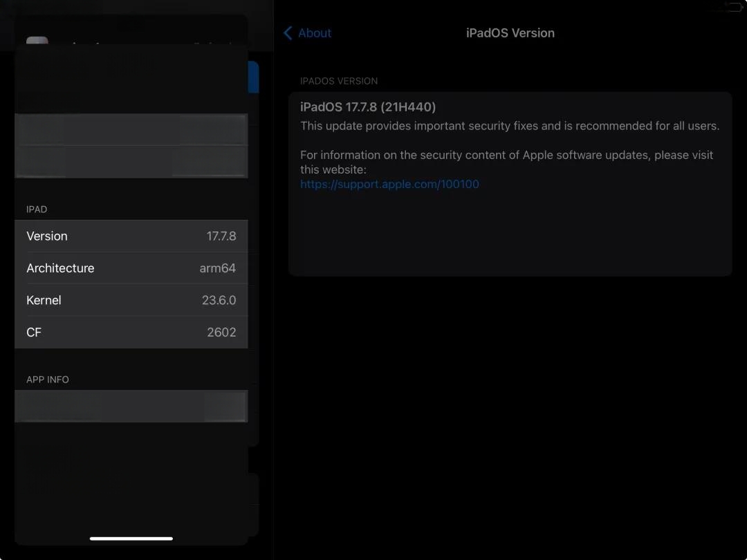Click the 2602 CF value

coord(221,332)
